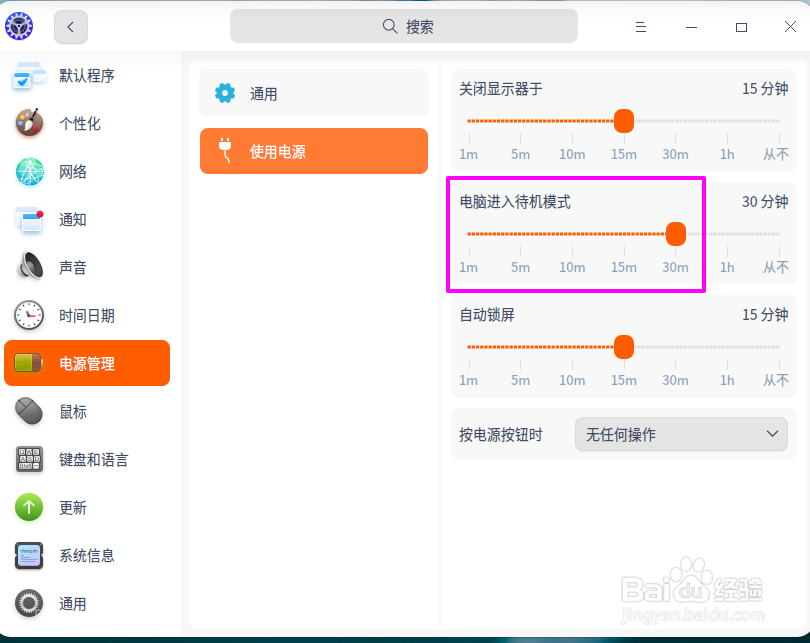
Task: Click the 关闭显示器于 slider handle
Action: point(624,121)
